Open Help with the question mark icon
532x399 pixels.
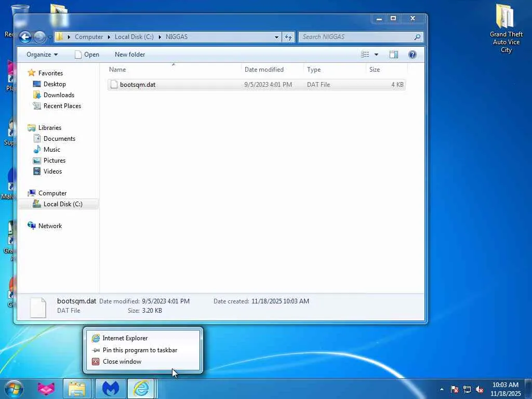(412, 54)
